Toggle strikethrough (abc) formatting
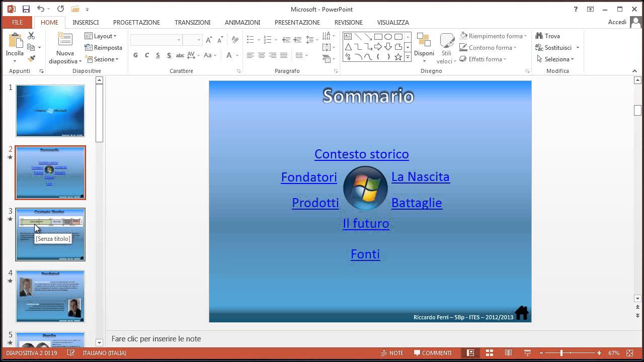This screenshot has width=644, height=362. pos(180,55)
